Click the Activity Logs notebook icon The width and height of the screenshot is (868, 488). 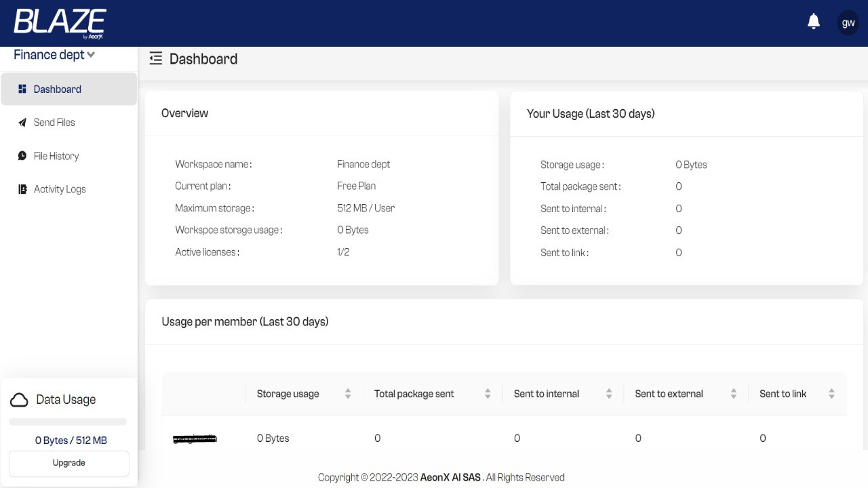click(x=22, y=189)
